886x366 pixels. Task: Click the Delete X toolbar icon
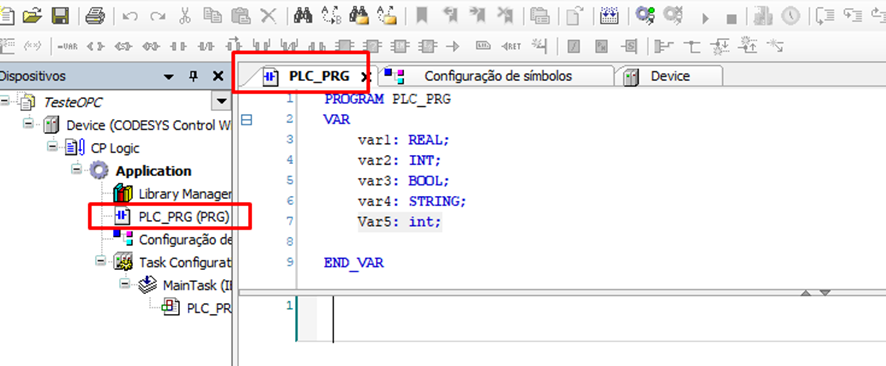click(268, 16)
